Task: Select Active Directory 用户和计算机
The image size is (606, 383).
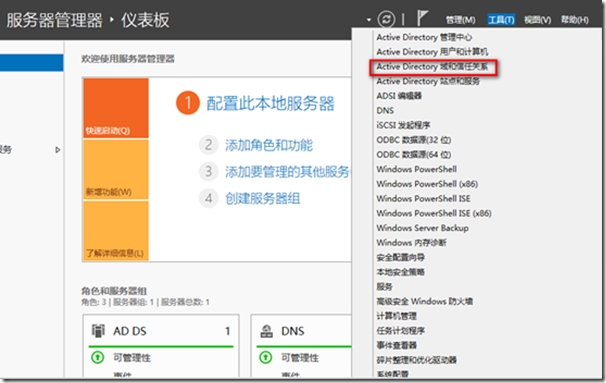Action: click(x=432, y=52)
